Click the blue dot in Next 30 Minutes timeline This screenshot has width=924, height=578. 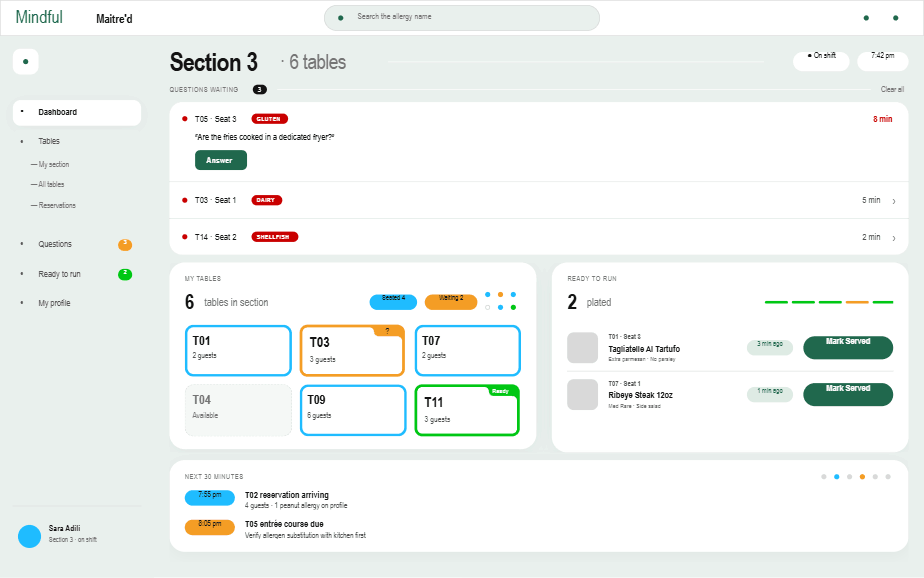click(x=836, y=477)
